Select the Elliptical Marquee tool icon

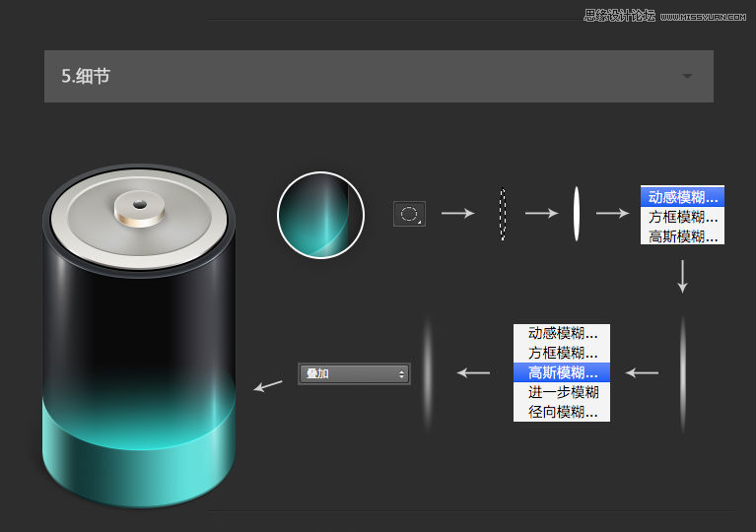(409, 214)
